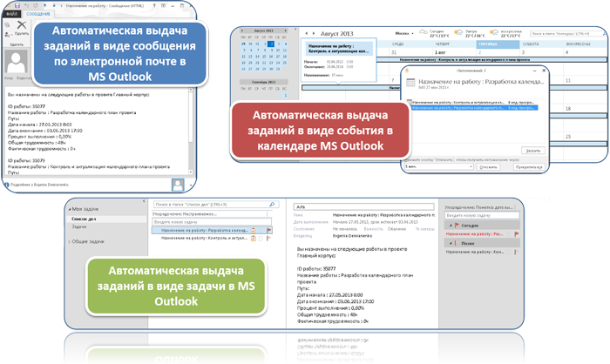The image size is (610, 364).
Task: Click calendar event Контроль и актуализация bar
Action: (492, 60)
